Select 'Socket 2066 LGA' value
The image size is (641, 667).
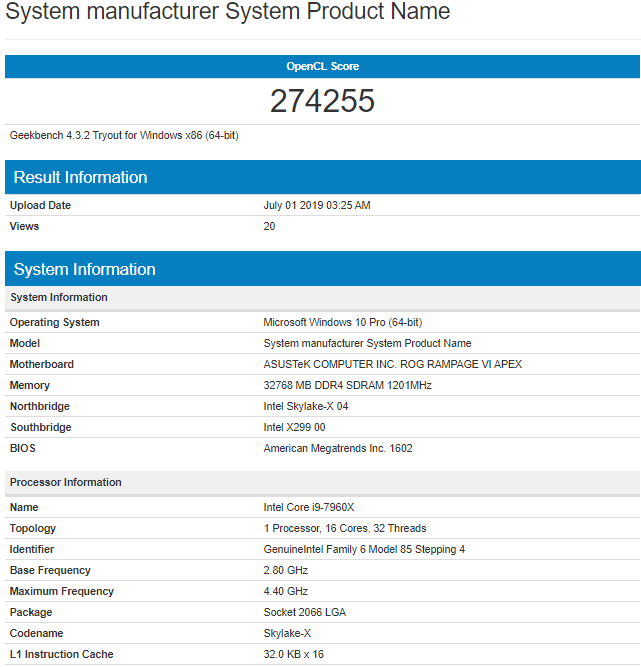click(305, 612)
